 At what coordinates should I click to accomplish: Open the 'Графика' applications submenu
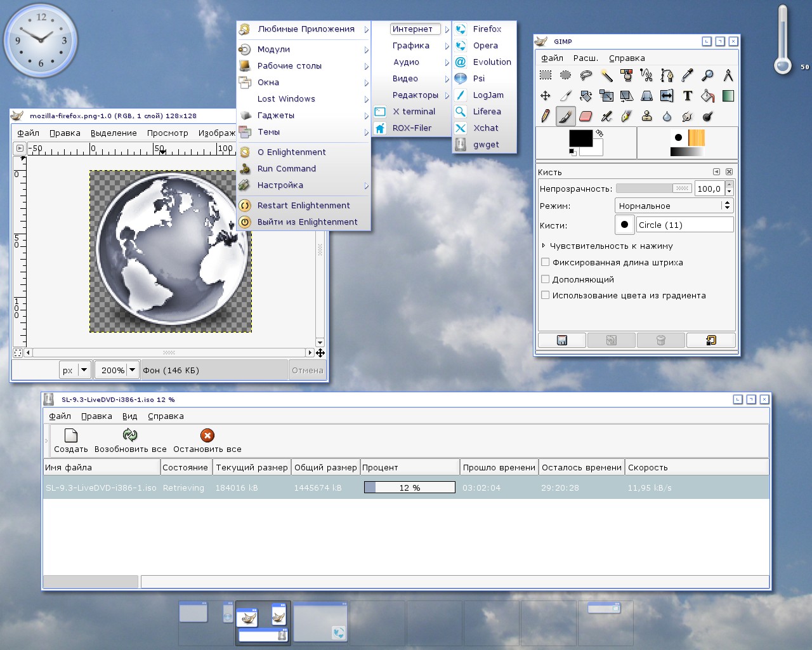point(412,45)
